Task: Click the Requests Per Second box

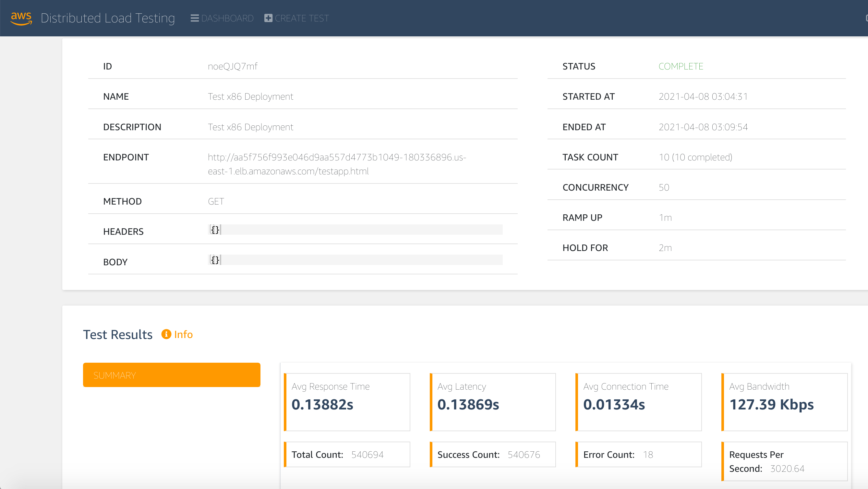Action: click(784, 461)
